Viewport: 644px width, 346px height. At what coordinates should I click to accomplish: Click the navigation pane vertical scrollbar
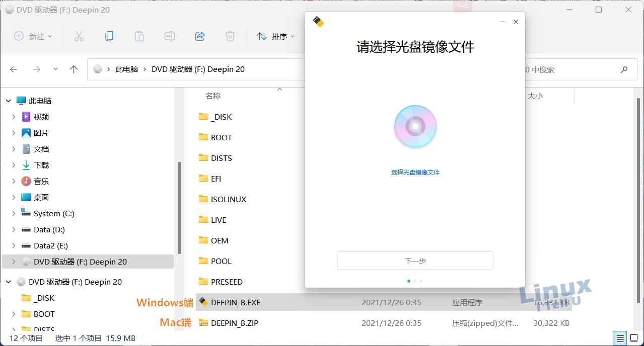click(179, 209)
